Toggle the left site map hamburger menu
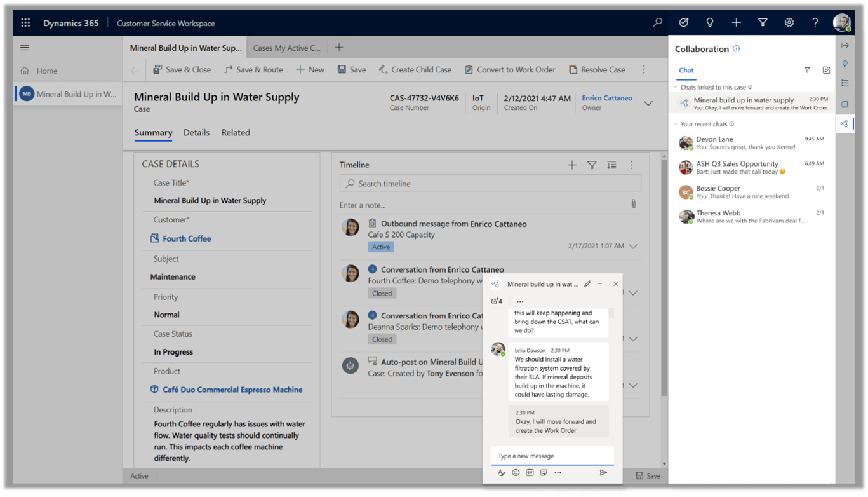Image resolution: width=868 pixels, height=497 pixels. (25, 48)
